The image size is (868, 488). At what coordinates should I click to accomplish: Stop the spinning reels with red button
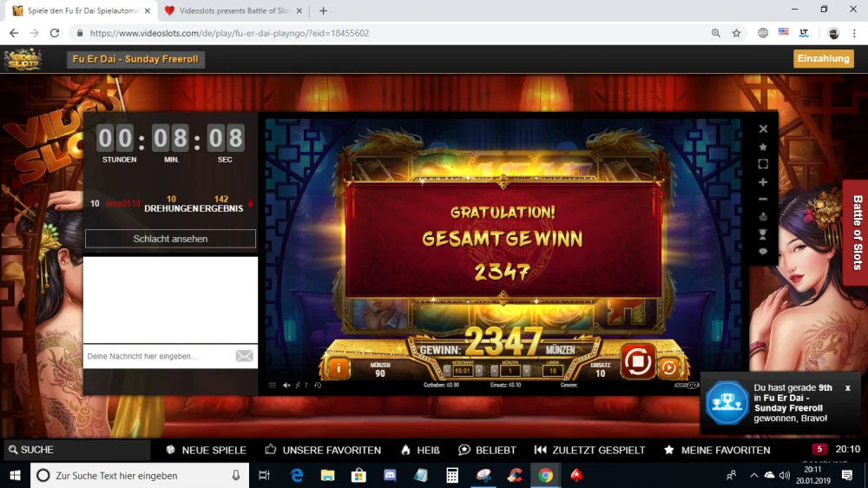637,361
